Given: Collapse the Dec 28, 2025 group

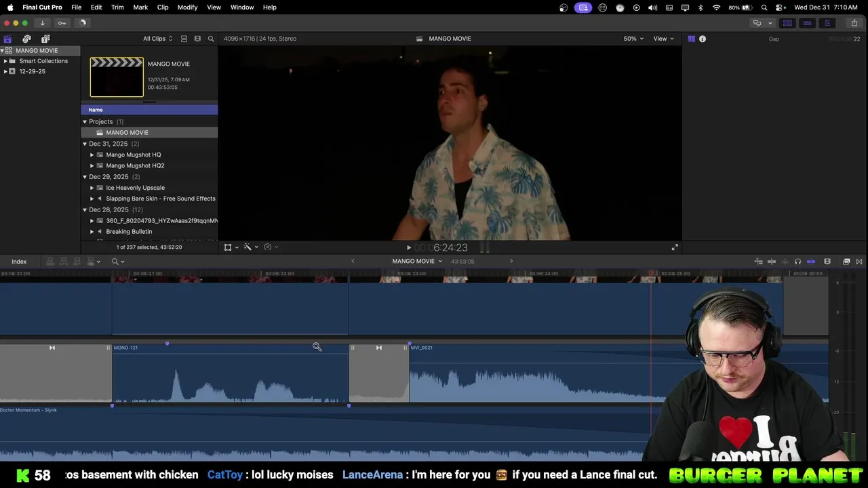Looking at the screenshot, I should point(85,210).
